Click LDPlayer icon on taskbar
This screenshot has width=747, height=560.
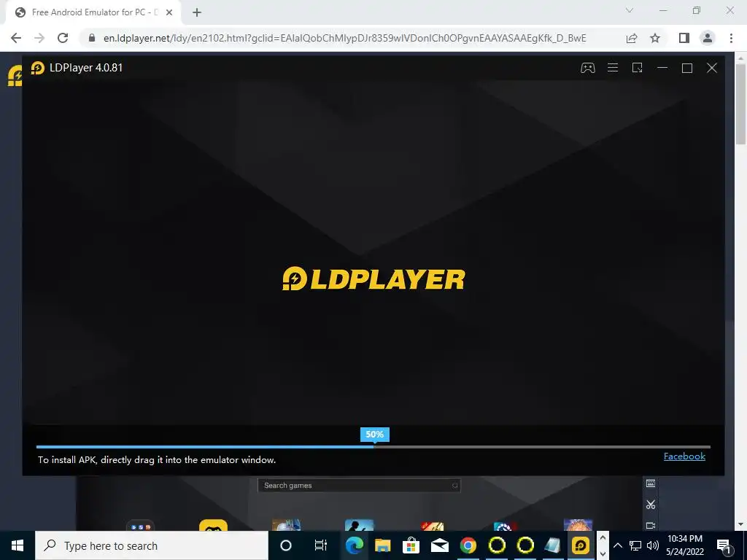click(580, 545)
